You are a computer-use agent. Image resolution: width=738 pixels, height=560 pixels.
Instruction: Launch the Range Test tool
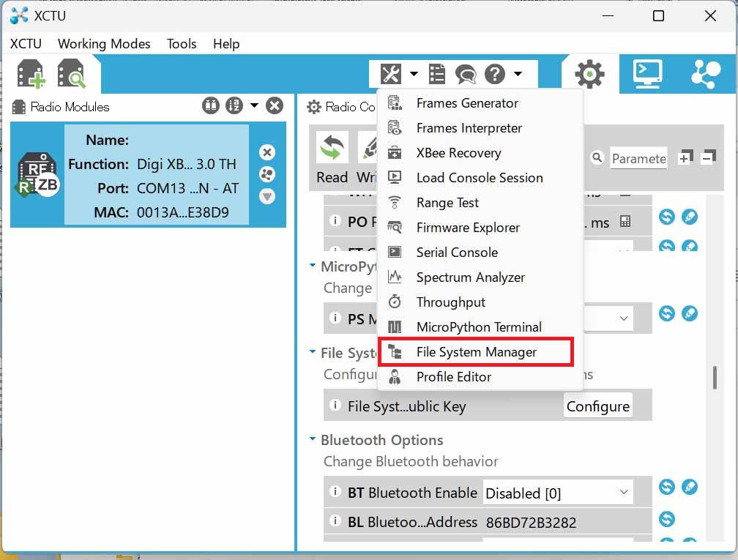click(480, 203)
